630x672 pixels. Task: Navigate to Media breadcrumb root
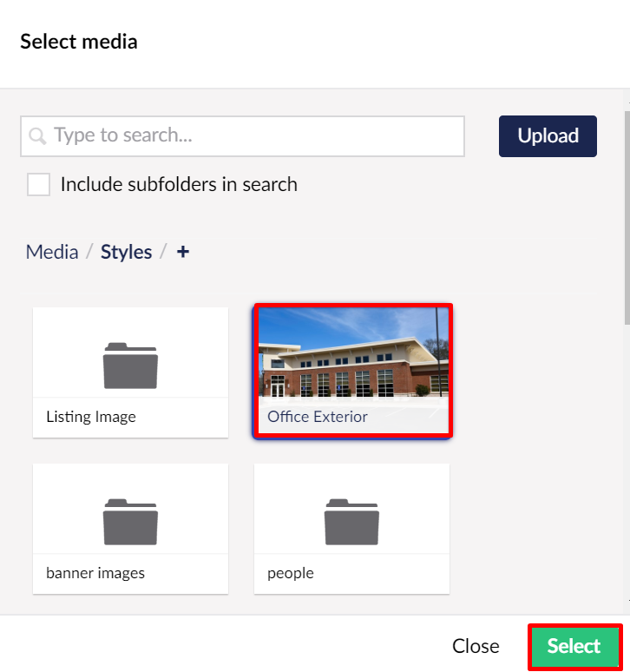52,252
